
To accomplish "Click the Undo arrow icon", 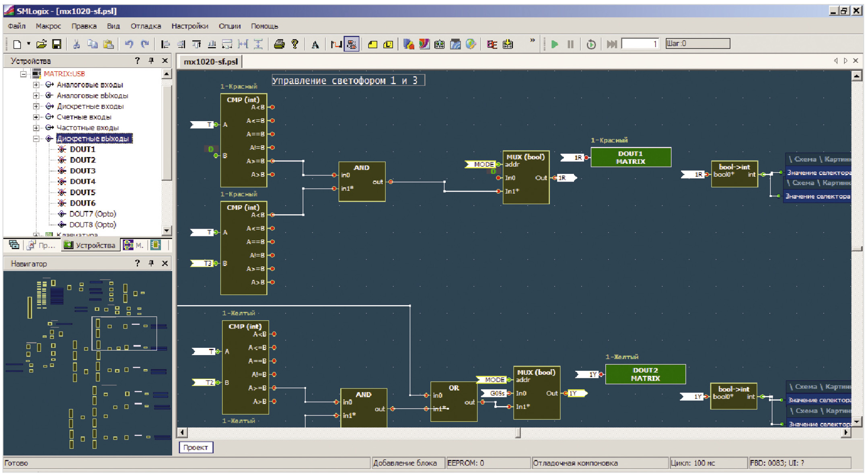I will [x=129, y=44].
